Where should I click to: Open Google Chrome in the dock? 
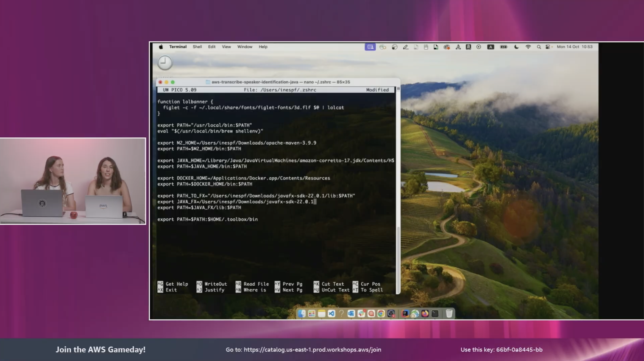pyautogui.click(x=381, y=313)
